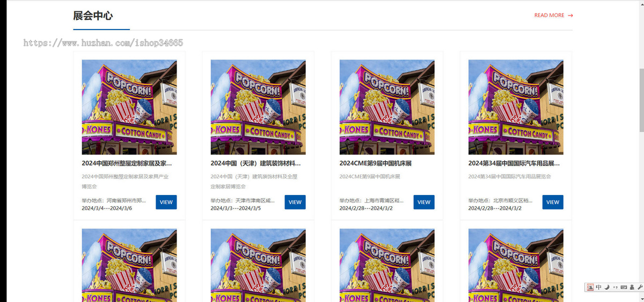The width and height of the screenshot is (644, 302).
Task: Click the vertical page scrollbar thumb
Action: 641,100
